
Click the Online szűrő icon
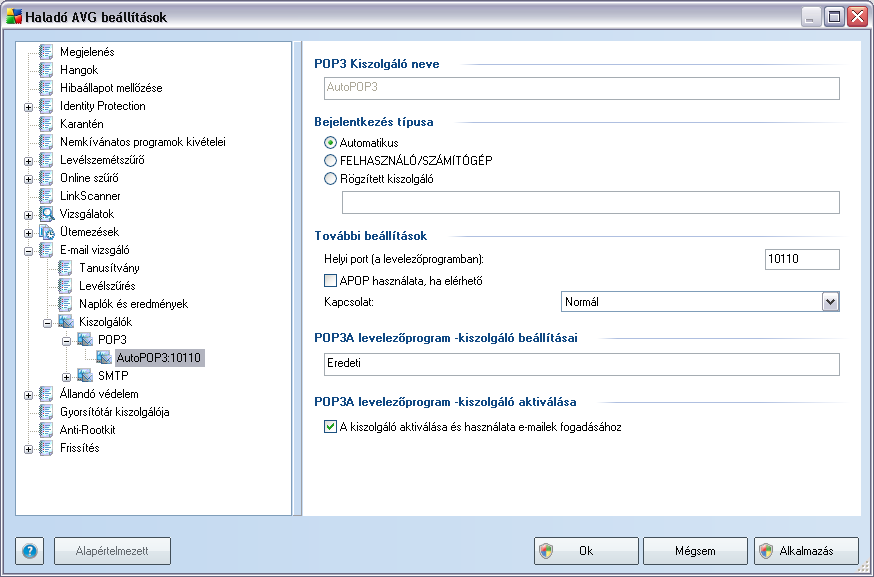tap(46, 178)
